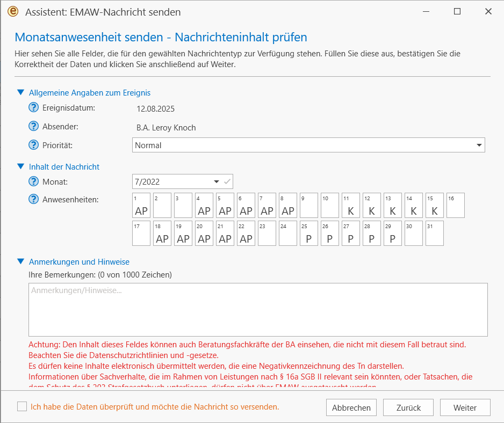Select attendance cell for day 29 marked P
504x423 pixels.
pos(393,233)
